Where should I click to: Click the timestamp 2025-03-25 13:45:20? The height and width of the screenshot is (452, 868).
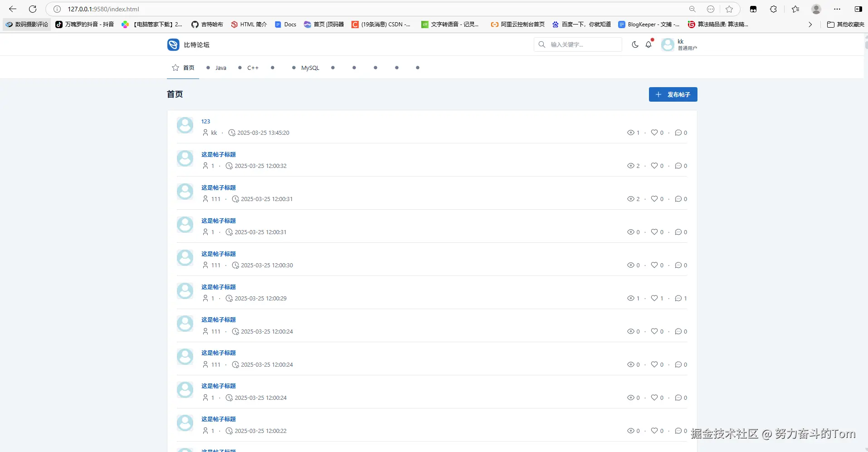tap(263, 133)
